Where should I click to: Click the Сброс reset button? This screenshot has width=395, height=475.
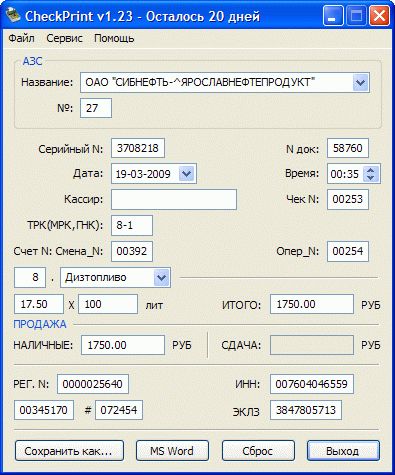[x=258, y=451]
